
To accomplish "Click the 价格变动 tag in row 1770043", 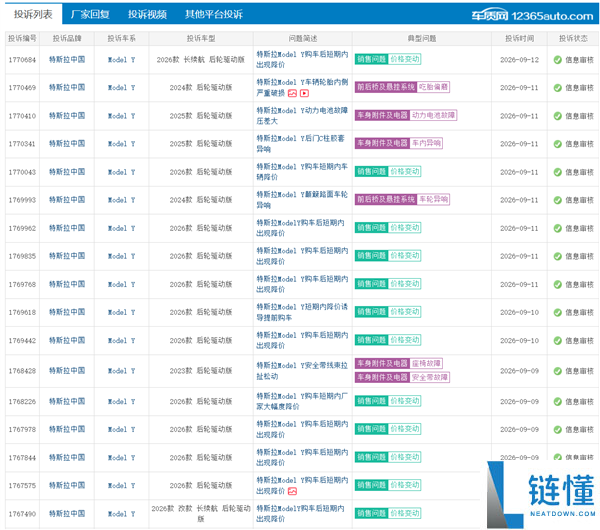I will pyautogui.click(x=405, y=171).
